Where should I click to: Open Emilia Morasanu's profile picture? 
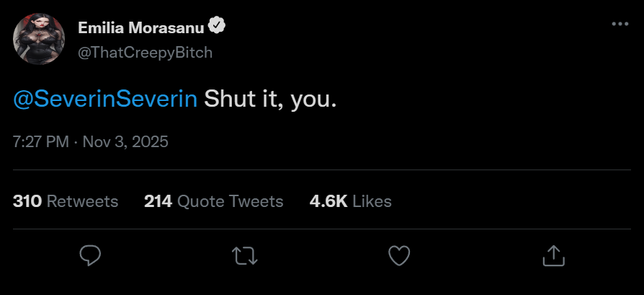click(x=35, y=39)
